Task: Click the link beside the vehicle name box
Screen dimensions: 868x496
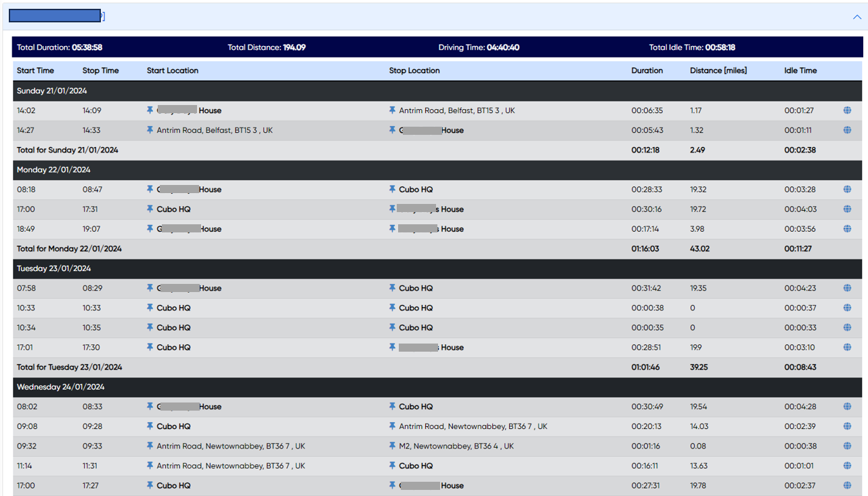Action: 104,15
